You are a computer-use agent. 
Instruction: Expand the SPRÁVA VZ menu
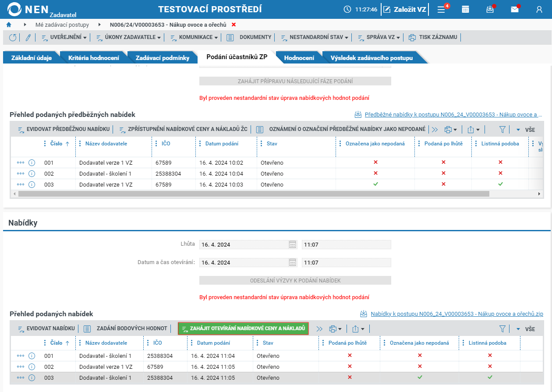tap(379, 38)
